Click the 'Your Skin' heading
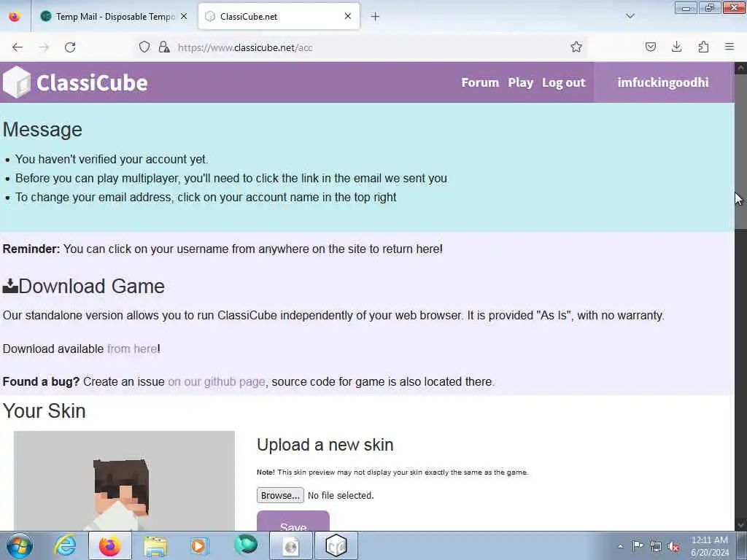Screen dimensions: 747x560 coord(44,411)
